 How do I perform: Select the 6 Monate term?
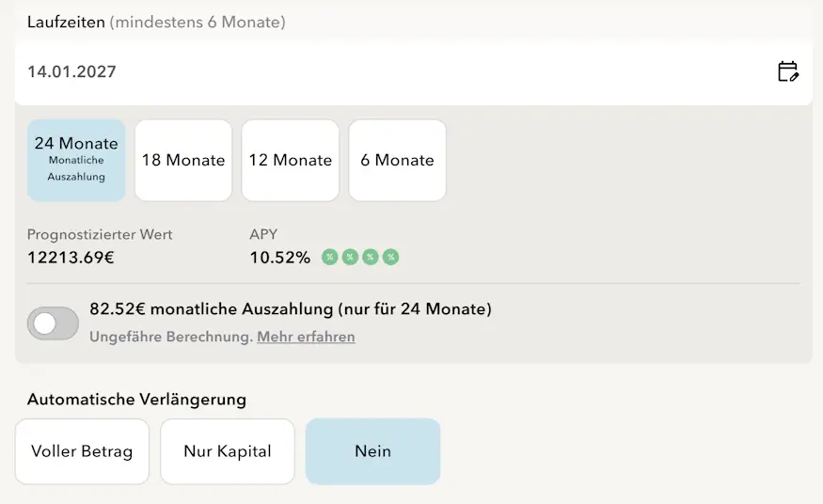pos(397,160)
